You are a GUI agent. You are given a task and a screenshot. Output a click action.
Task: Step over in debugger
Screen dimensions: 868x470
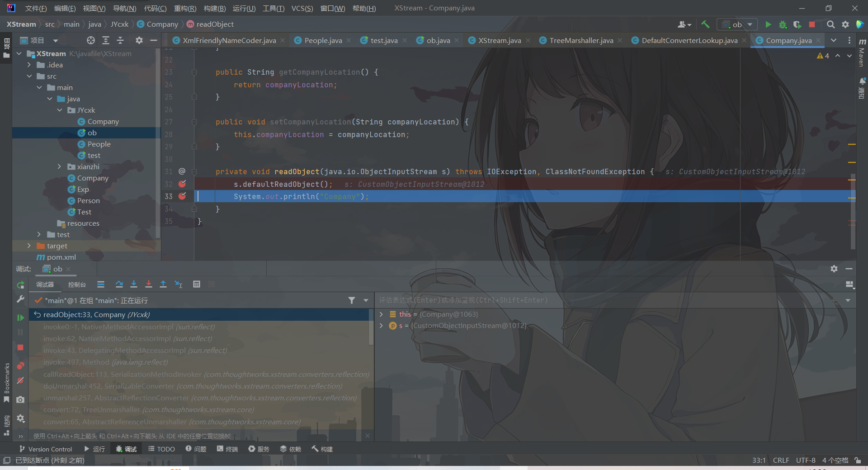(119, 284)
